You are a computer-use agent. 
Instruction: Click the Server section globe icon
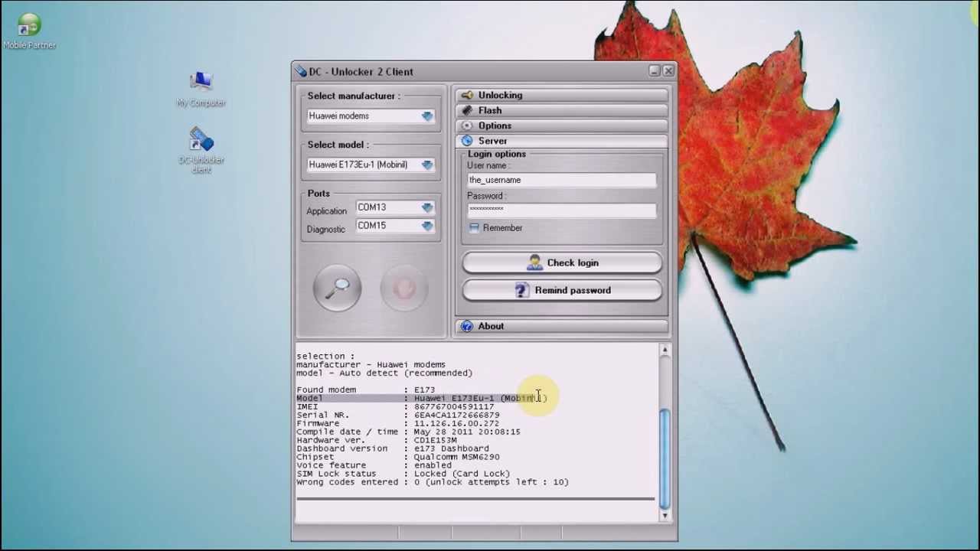pos(467,141)
